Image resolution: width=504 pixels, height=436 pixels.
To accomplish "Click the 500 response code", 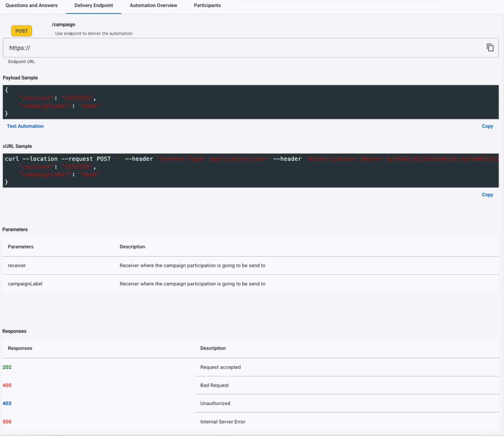I will point(7,422).
